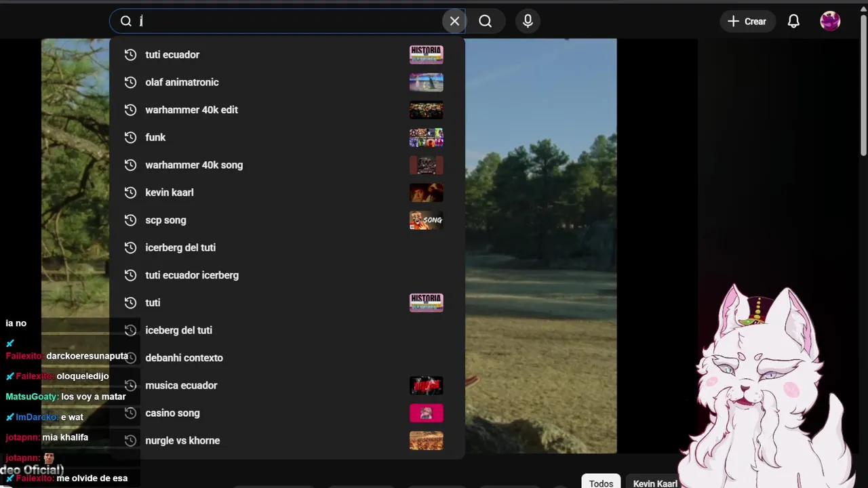This screenshot has height=488, width=868.
Task: Choose 'tuti ecuador icerberg' suggestion
Action: (192, 275)
